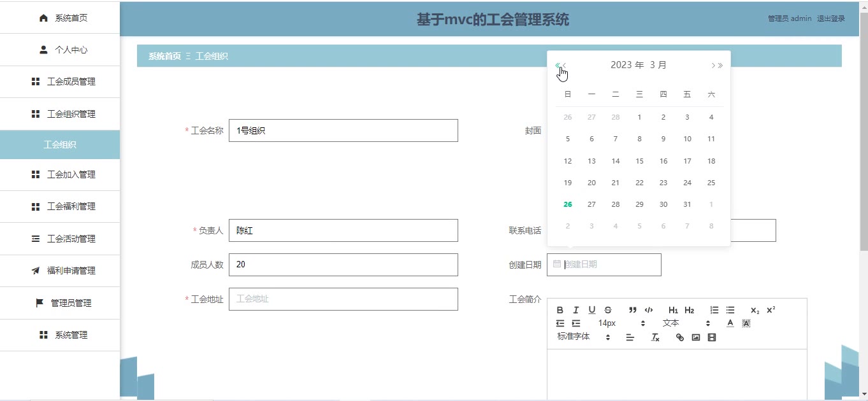Open the text background color picker
This screenshot has height=401, width=868.
tap(746, 323)
